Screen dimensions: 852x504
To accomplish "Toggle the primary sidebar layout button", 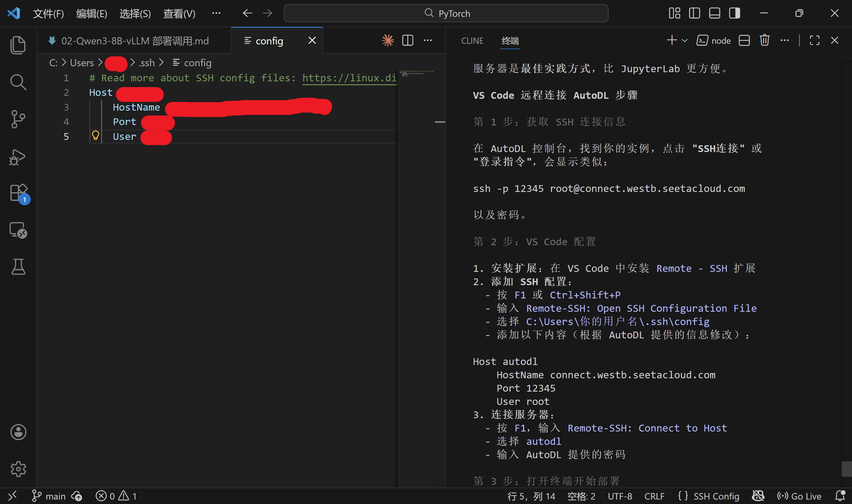I will point(694,13).
